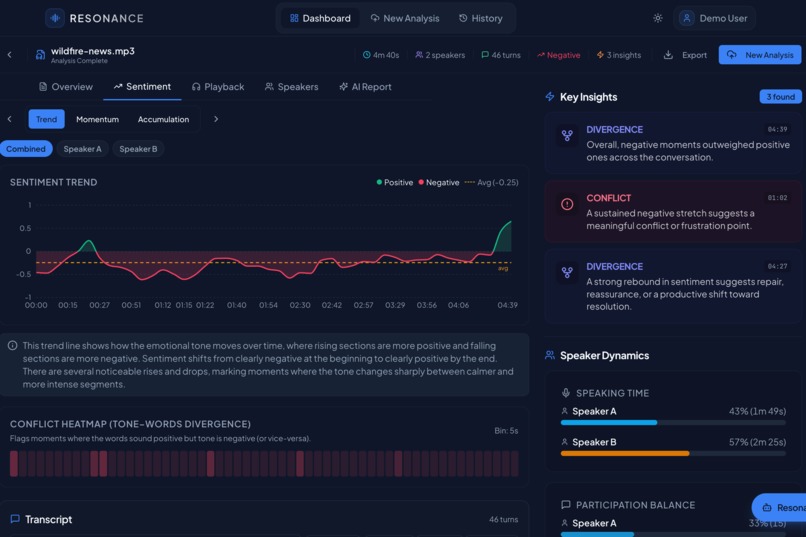Click Speaker A person icon under Speaking Time

(x=564, y=411)
